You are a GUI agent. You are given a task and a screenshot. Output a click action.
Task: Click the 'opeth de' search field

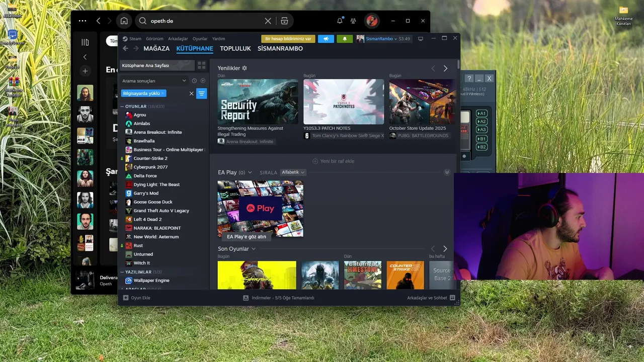(x=206, y=21)
